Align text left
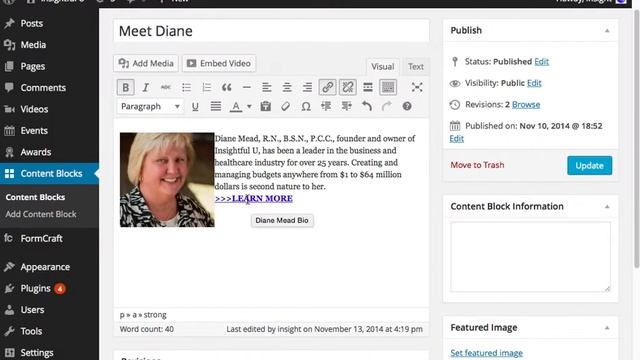 267,87
